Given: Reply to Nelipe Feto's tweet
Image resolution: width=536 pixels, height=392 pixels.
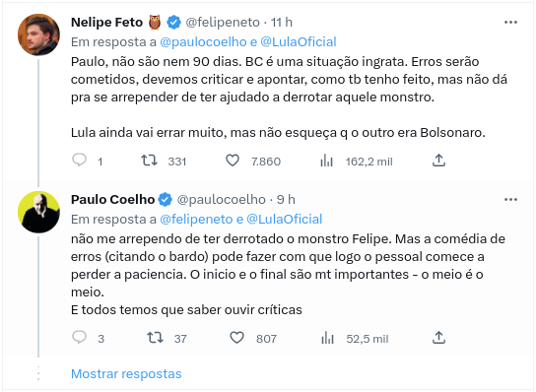Looking at the screenshot, I should [79, 161].
